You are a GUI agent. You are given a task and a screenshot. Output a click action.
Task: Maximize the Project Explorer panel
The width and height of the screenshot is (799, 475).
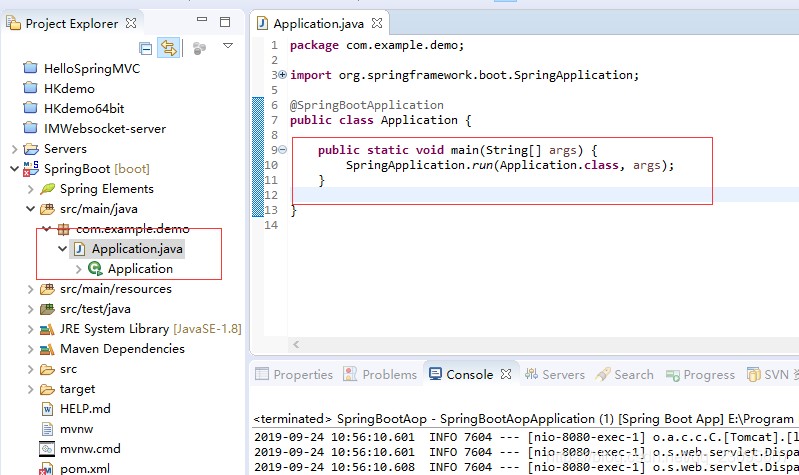(225, 22)
